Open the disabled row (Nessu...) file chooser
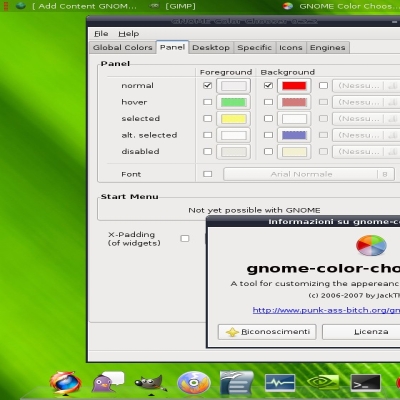Image resolution: width=400 pixels, height=400 pixels. pyautogui.click(x=366, y=152)
